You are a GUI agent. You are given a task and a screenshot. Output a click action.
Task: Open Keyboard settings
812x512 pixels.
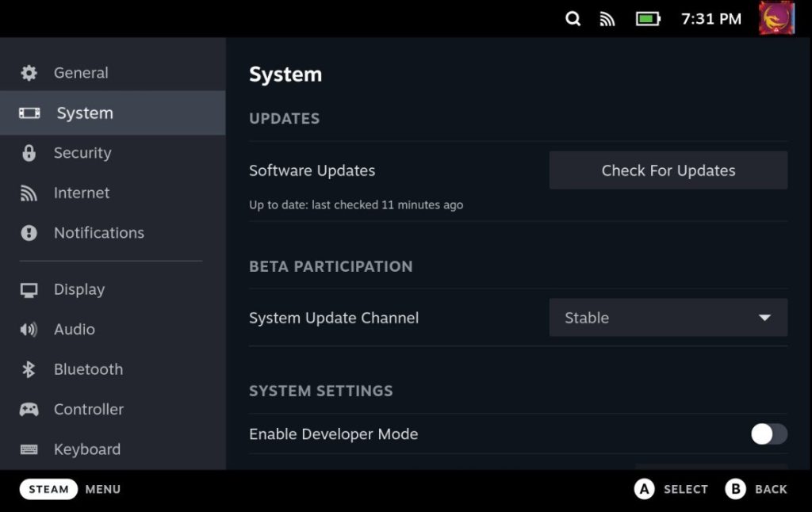click(x=113, y=449)
